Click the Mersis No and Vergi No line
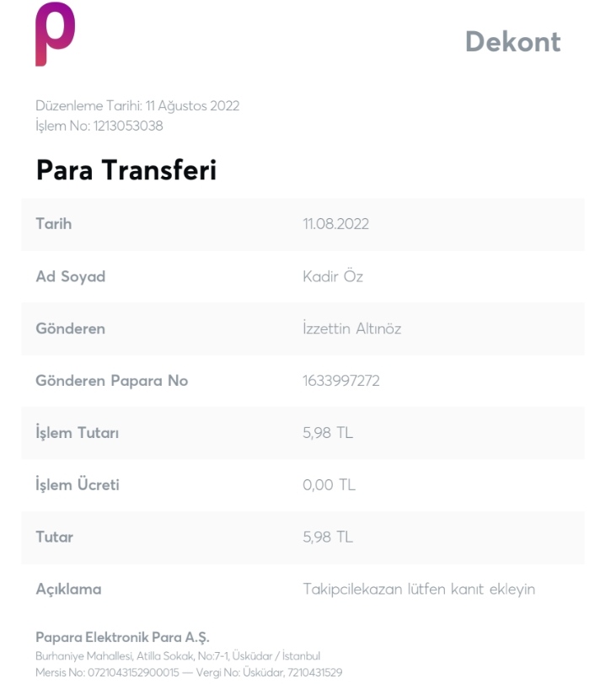This screenshot has height=700, width=595. [189, 673]
